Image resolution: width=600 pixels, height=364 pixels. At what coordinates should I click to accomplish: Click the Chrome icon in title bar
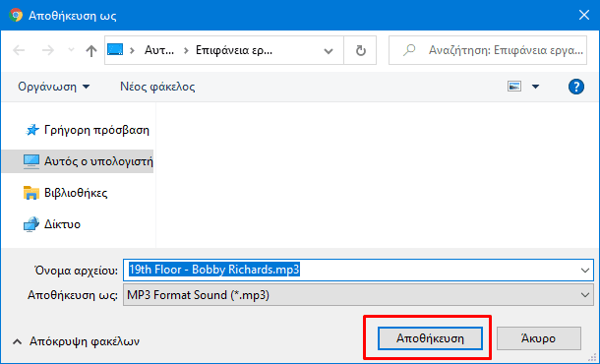16,16
